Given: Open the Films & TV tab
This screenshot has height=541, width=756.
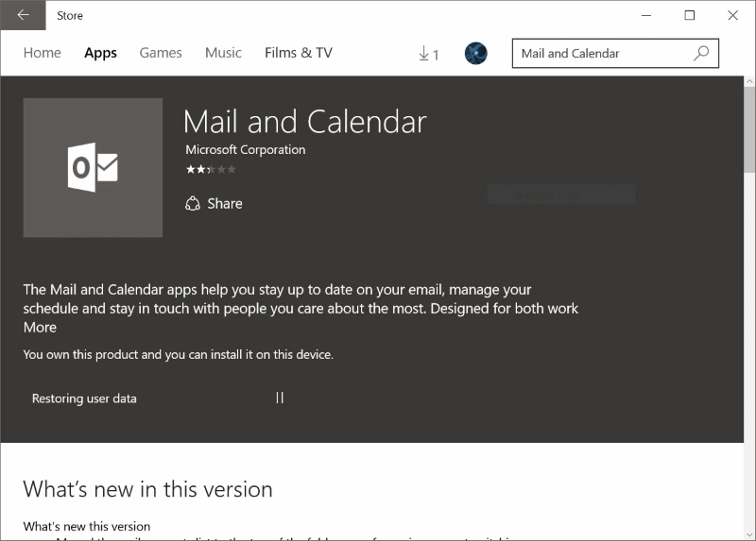Looking at the screenshot, I should tap(299, 53).
